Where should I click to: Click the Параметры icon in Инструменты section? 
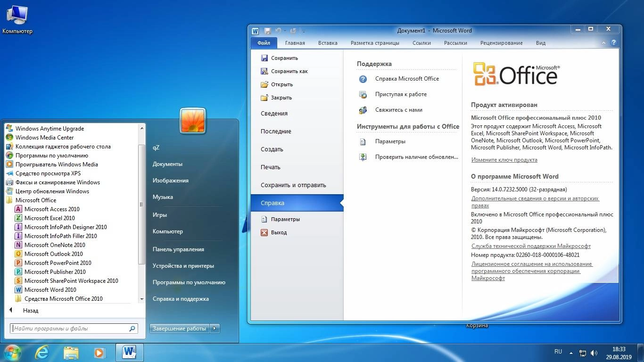[x=363, y=141]
